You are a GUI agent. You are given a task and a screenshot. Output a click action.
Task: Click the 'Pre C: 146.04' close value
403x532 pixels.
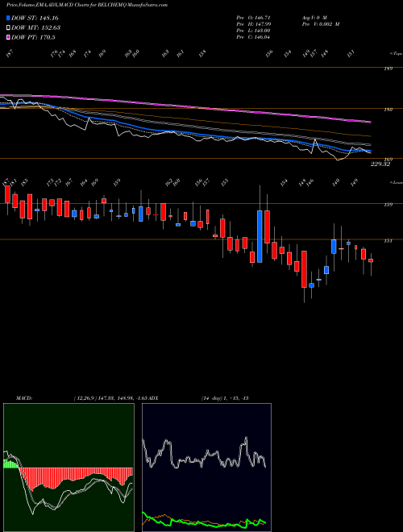(x=253, y=37)
